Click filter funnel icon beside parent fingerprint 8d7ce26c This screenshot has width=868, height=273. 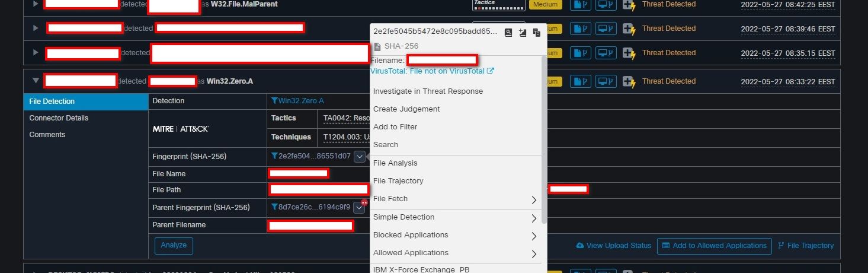[x=274, y=207]
